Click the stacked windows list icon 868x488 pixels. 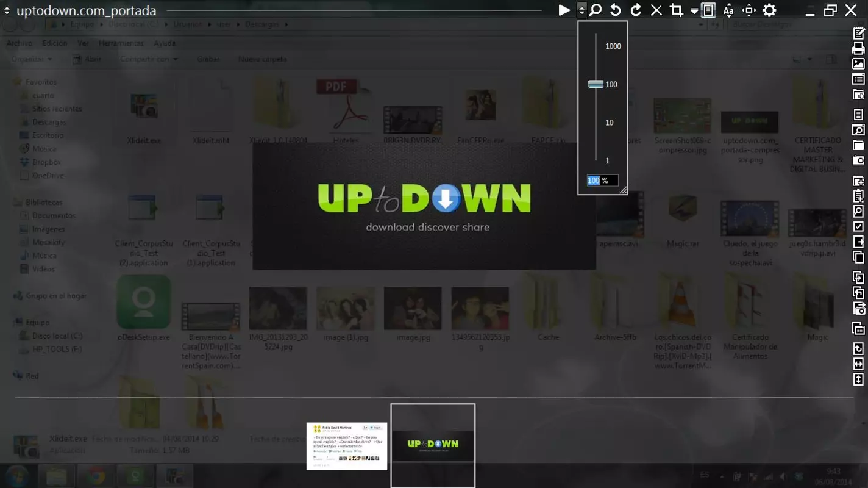858,329
